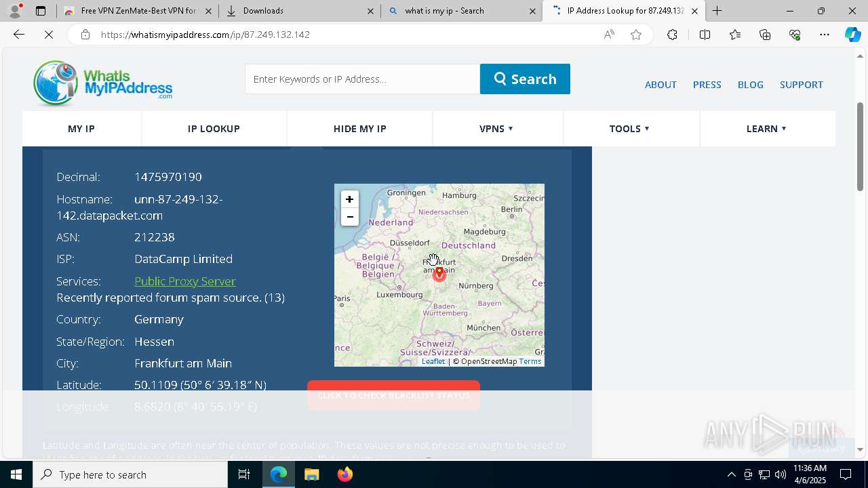Open the Leaflet attribution link

click(433, 361)
